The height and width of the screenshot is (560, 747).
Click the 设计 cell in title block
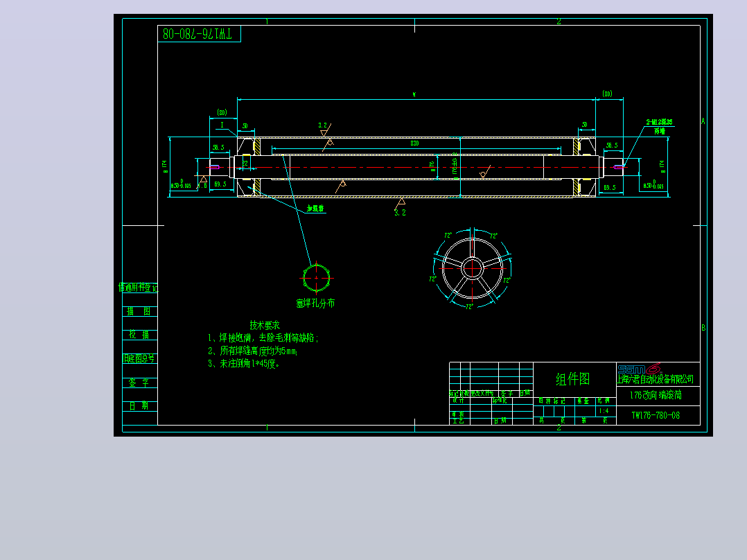(x=458, y=401)
